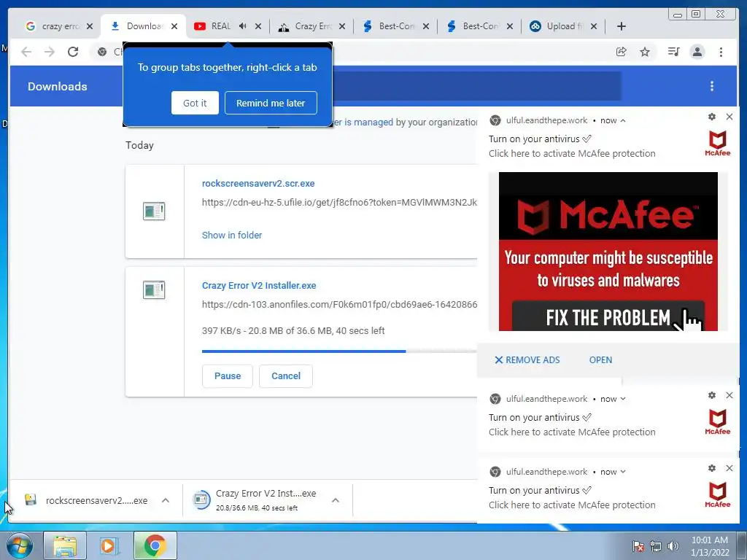Click the Crazy Error V2 download progress bar
Image resolution: width=747 pixels, height=560 pixels.
[339, 351]
